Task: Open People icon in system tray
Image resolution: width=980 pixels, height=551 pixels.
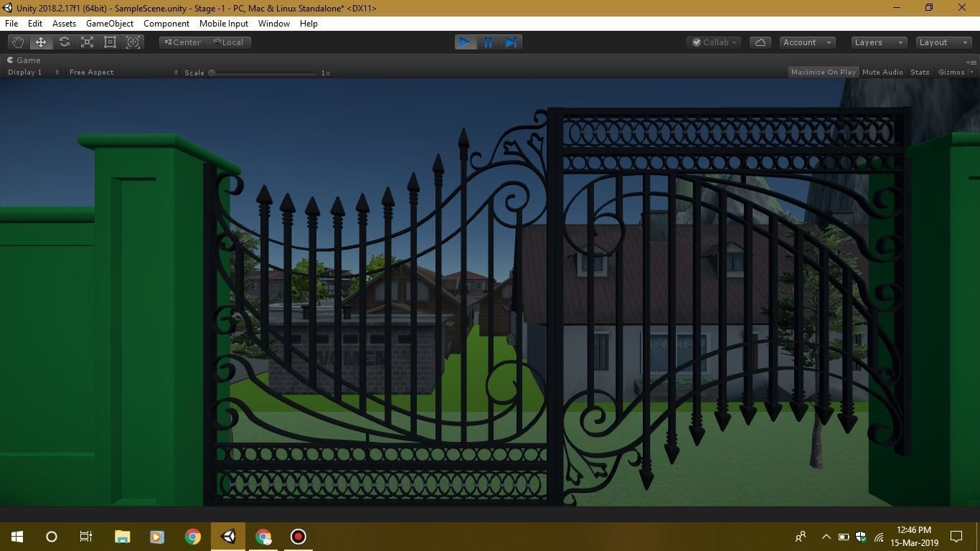Action: [x=801, y=537]
